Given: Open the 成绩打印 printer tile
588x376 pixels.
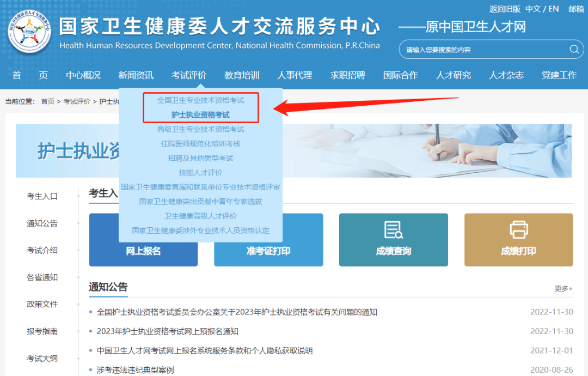Looking at the screenshot, I should pos(519,240).
